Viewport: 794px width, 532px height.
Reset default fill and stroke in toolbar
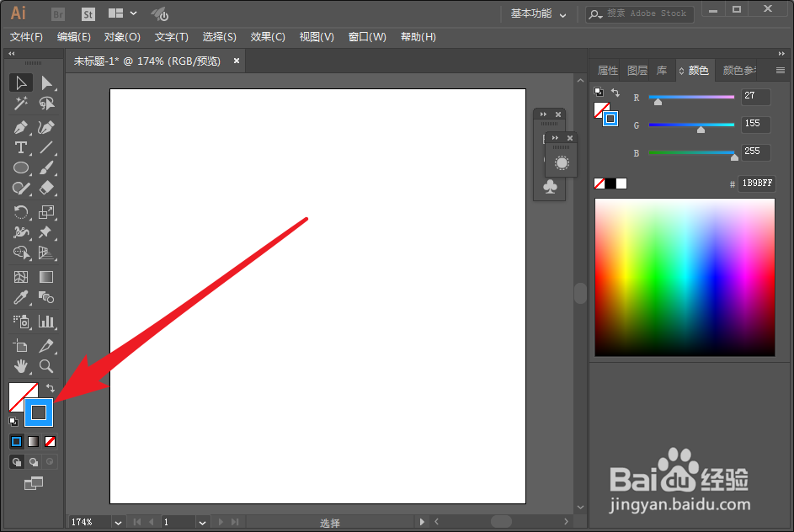pos(13,421)
